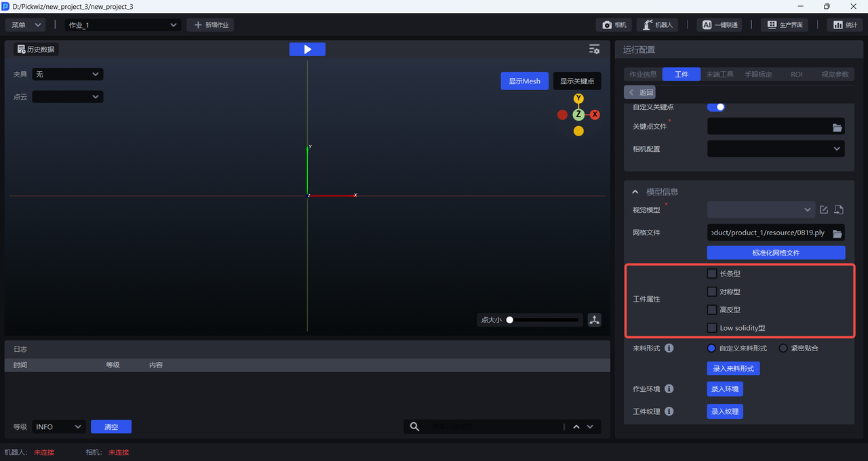Open the 菜单 menu
Screen dimensions: 868x461
26,25
